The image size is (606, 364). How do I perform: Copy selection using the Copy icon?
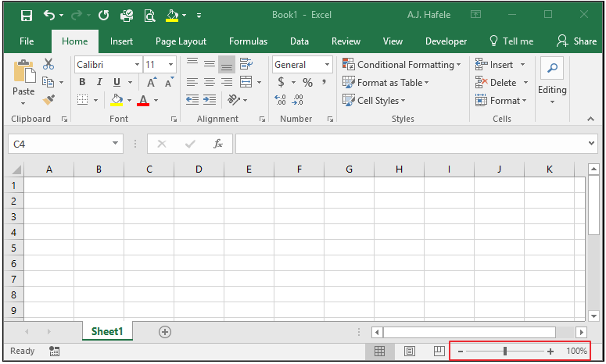[48, 82]
